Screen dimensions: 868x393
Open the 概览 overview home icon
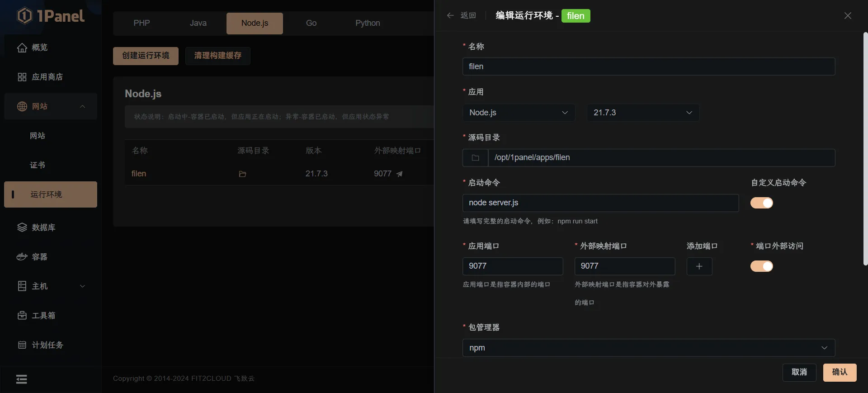22,47
